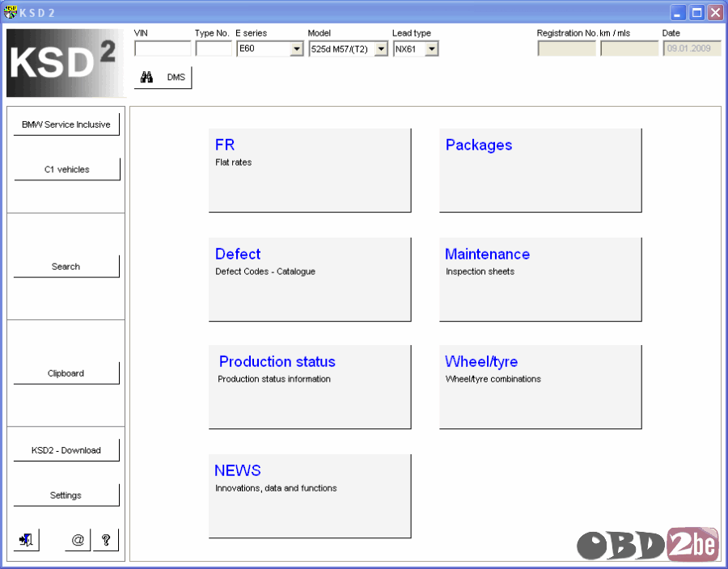Click the VIN input field
728x569 pixels.
(x=163, y=48)
